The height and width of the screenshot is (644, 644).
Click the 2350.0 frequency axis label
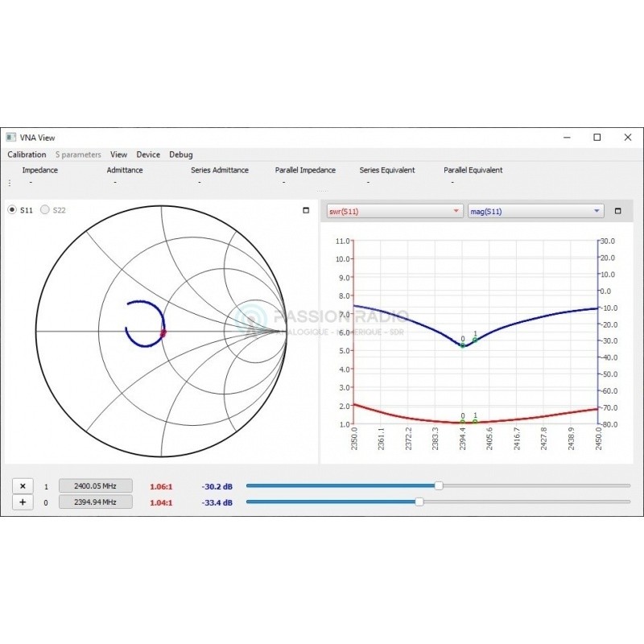[354, 438]
